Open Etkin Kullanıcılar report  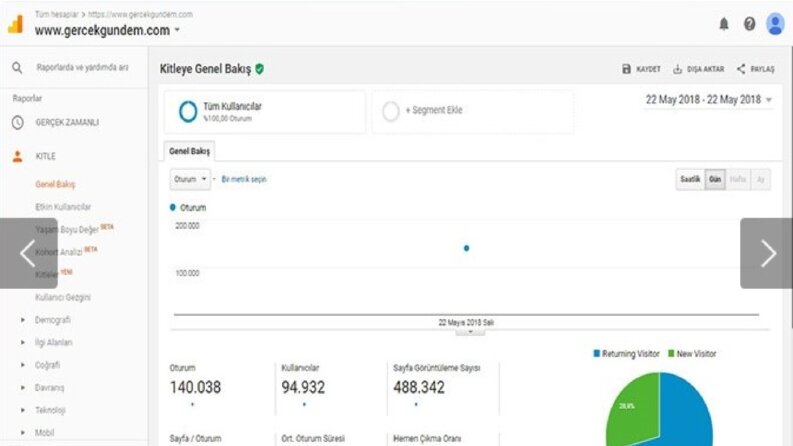pos(63,207)
